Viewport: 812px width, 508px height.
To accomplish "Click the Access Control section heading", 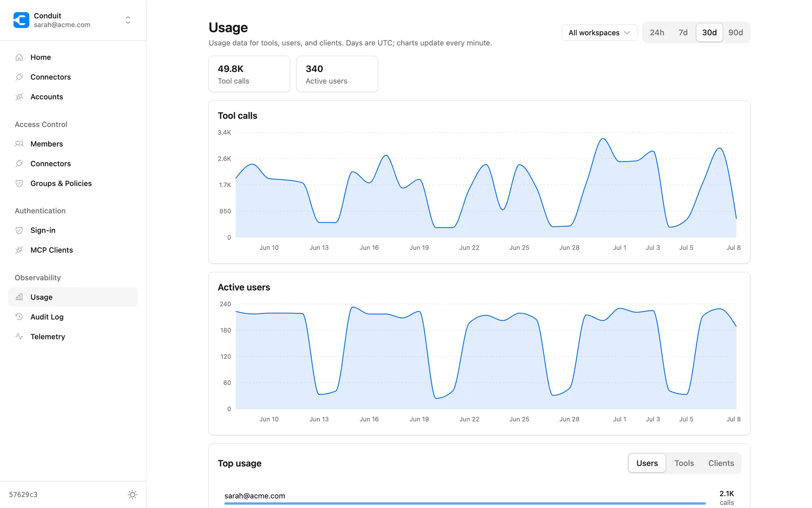I will pos(41,124).
